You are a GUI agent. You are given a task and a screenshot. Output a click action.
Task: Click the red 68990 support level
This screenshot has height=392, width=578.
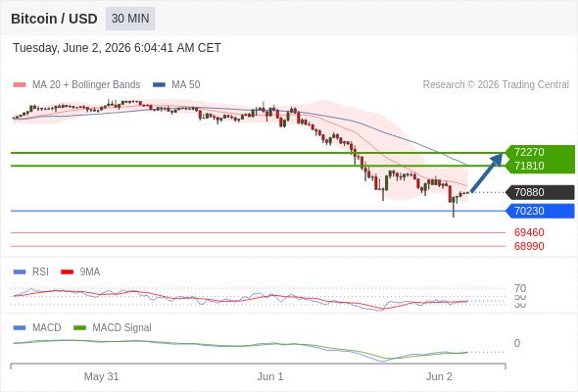tap(529, 246)
